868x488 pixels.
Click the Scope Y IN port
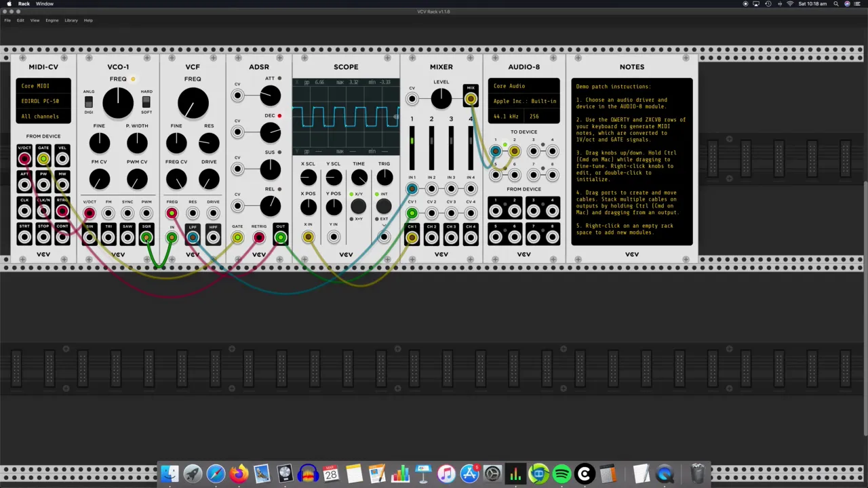333,237
